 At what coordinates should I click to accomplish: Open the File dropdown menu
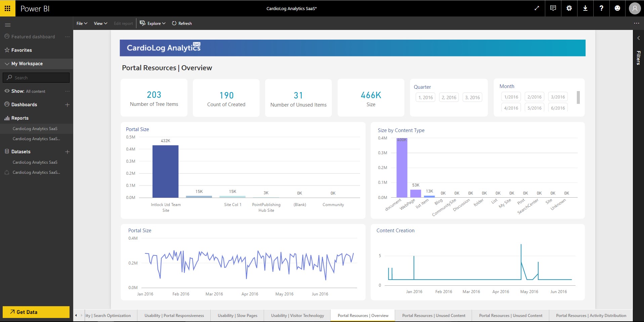(82, 23)
